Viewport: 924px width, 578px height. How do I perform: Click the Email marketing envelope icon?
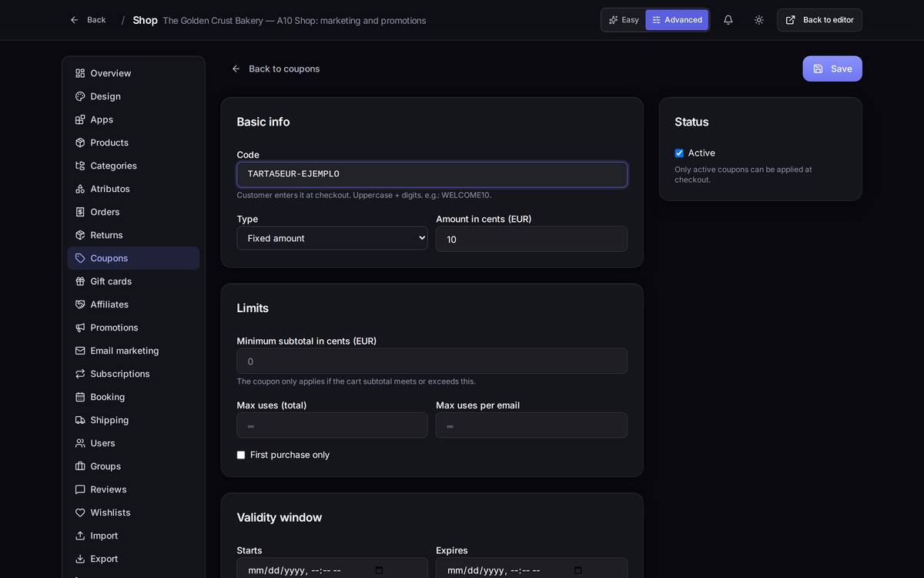click(x=80, y=351)
